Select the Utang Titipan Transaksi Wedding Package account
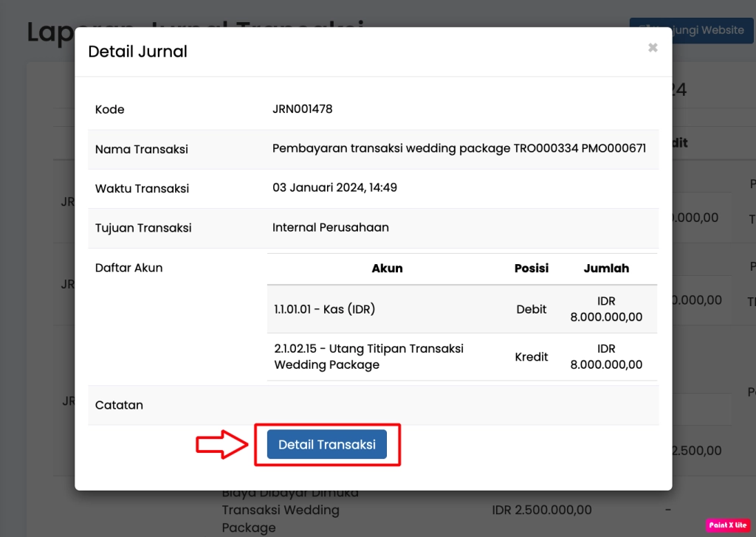This screenshot has width=756, height=537. click(x=368, y=356)
